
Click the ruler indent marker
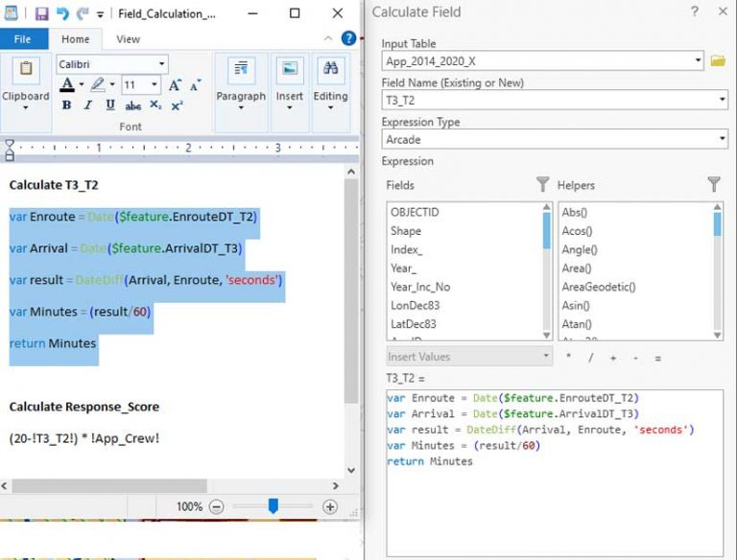coord(9,150)
